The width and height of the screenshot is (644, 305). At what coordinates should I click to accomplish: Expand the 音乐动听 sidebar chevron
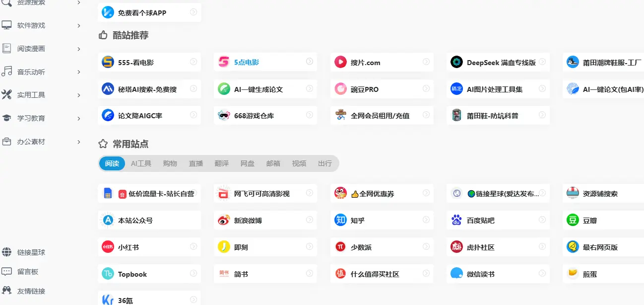[x=79, y=72]
